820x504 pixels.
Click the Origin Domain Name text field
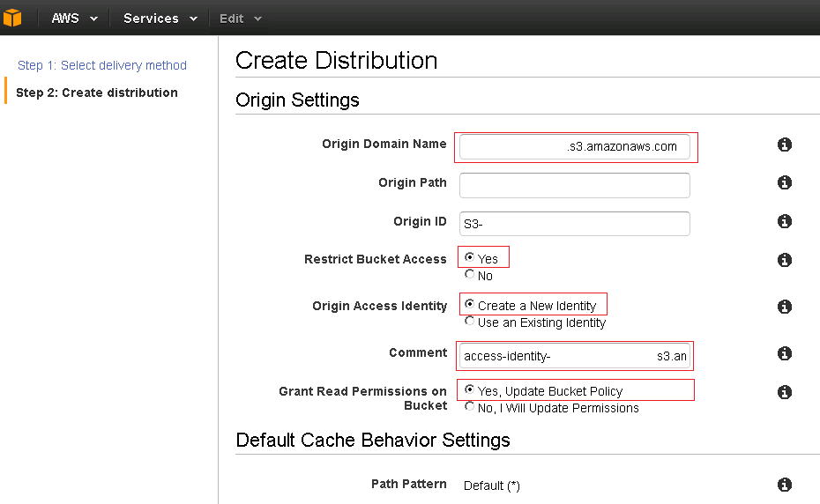point(574,147)
